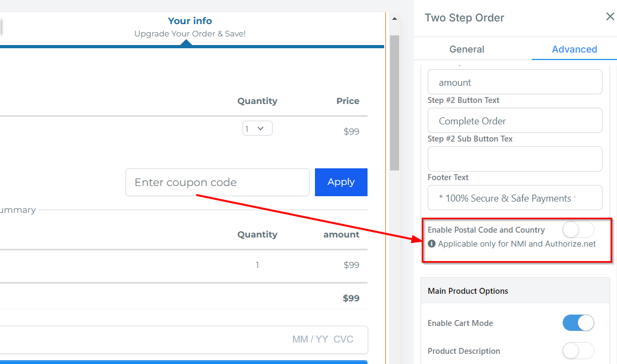Edit the Step #2 Button Text field
The width and height of the screenshot is (617, 364).
point(515,121)
